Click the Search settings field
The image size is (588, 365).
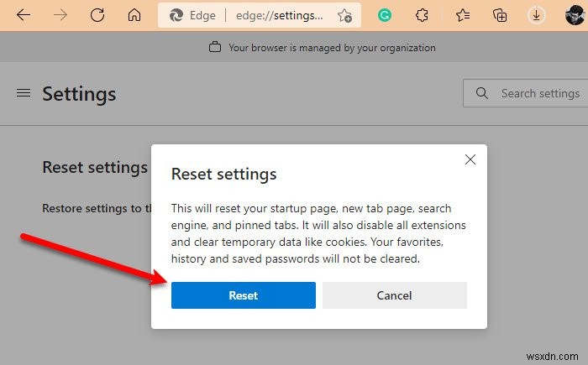click(x=538, y=93)
